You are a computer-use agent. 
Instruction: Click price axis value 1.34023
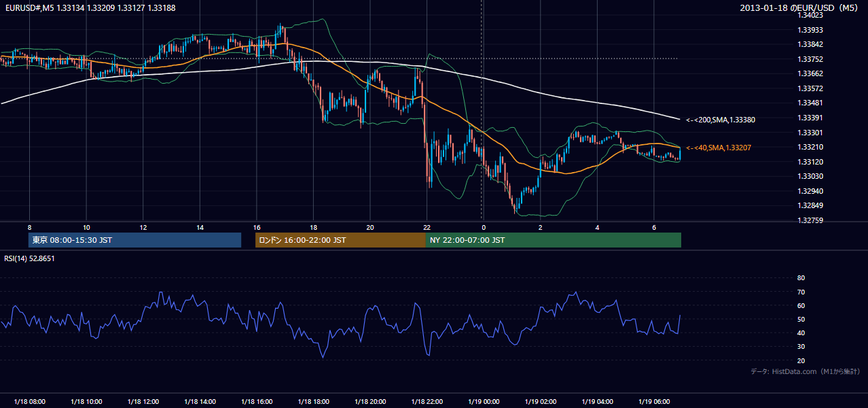810,15
